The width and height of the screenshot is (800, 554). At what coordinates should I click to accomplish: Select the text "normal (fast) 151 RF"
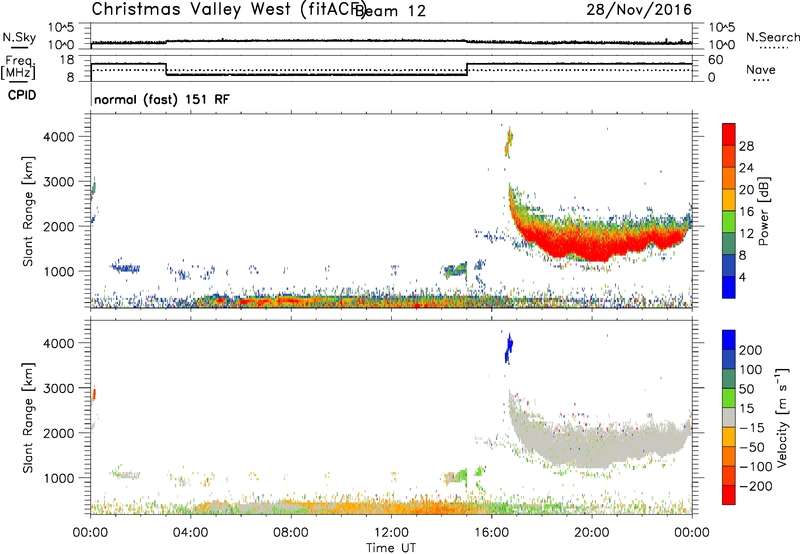click(162, 99)
